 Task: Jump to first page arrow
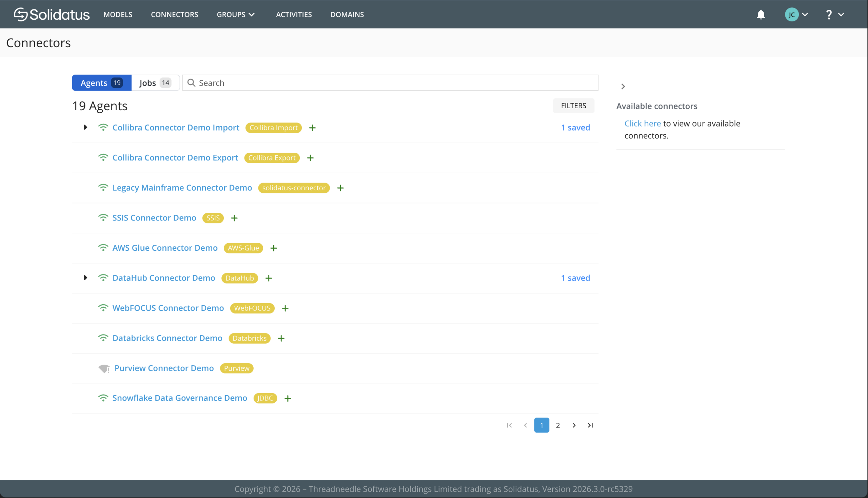point(509,425)
